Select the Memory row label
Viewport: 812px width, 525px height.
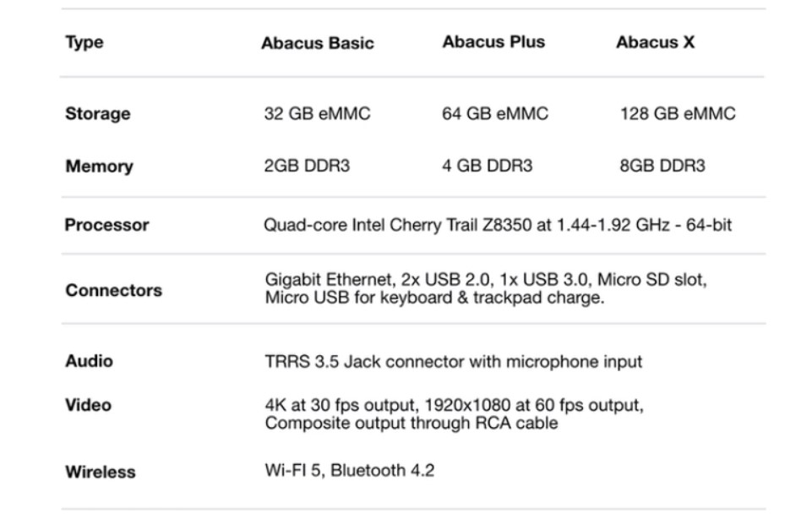point(99,166)
